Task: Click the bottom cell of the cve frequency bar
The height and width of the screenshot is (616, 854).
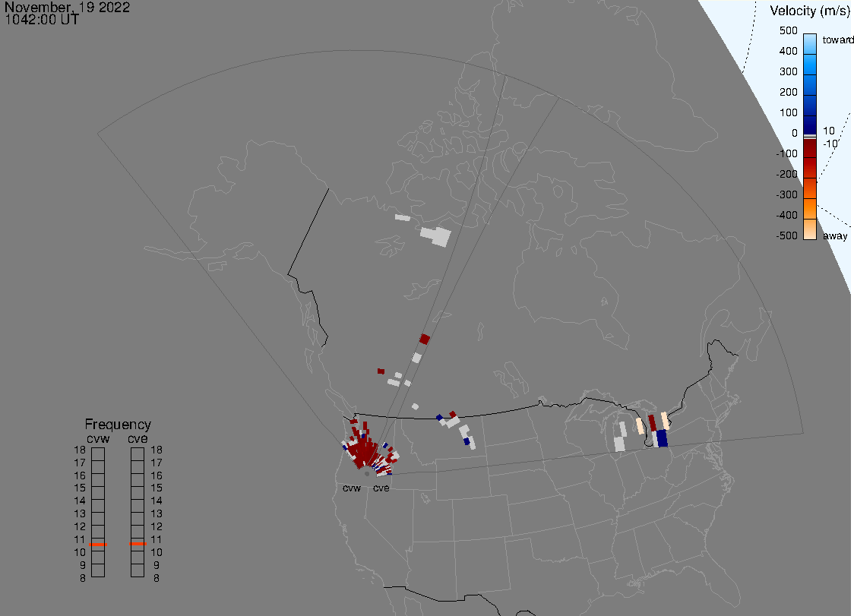Action: [x=138, y=570]
